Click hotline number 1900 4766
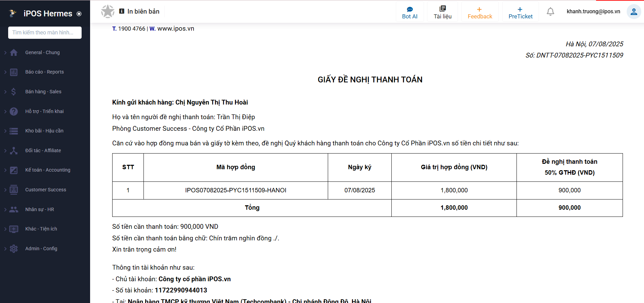Viewport: 644px width, 303px height. coord(132,29)
